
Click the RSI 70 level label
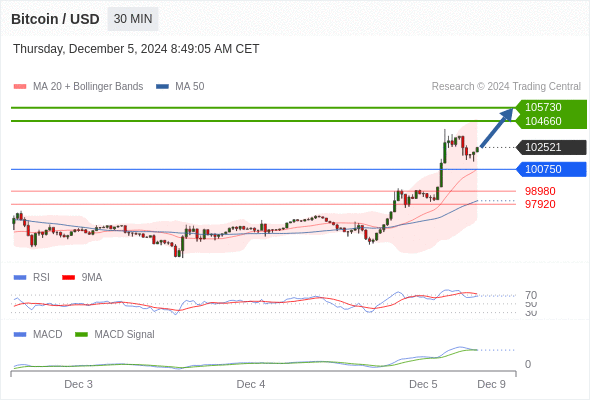point(531,295)
